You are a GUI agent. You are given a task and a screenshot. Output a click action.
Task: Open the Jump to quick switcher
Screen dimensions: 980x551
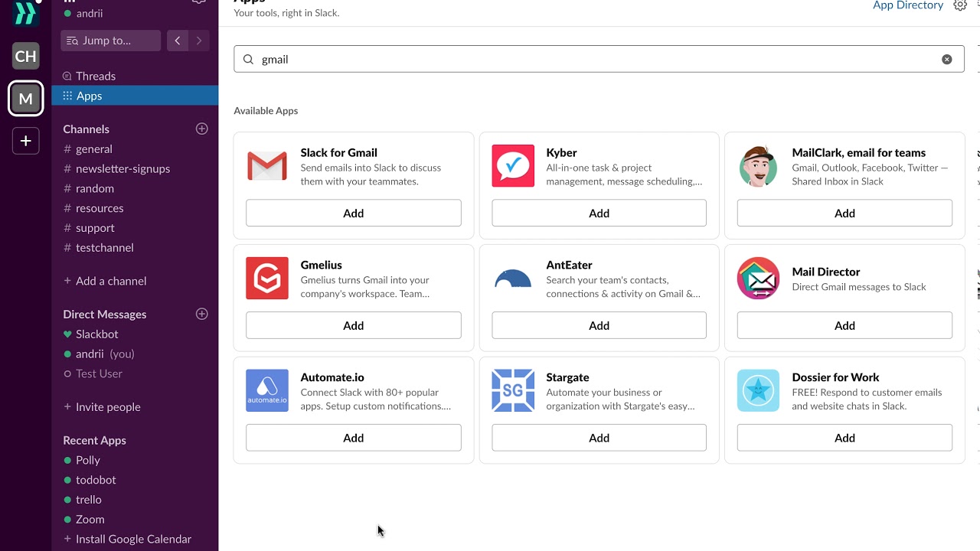[x=110, y=41]
